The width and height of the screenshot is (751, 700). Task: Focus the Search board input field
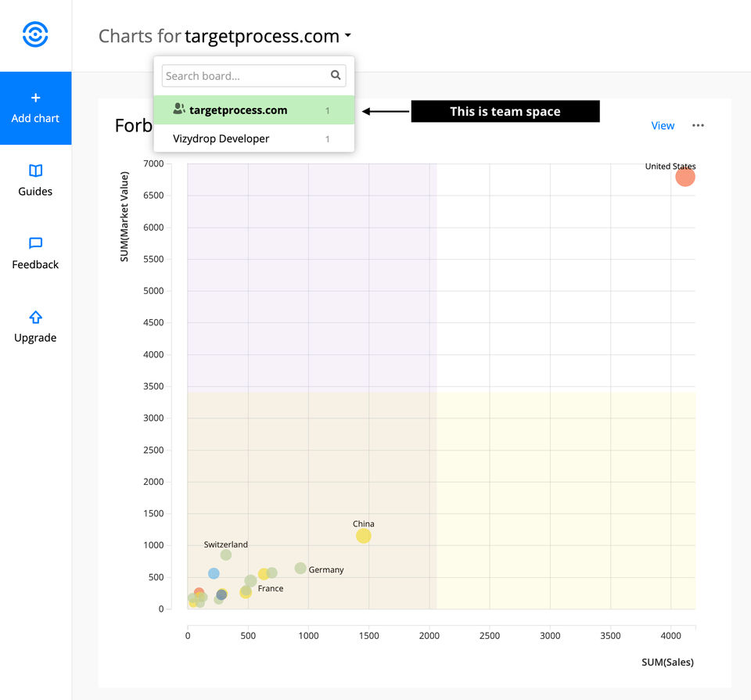pos(253,76)
